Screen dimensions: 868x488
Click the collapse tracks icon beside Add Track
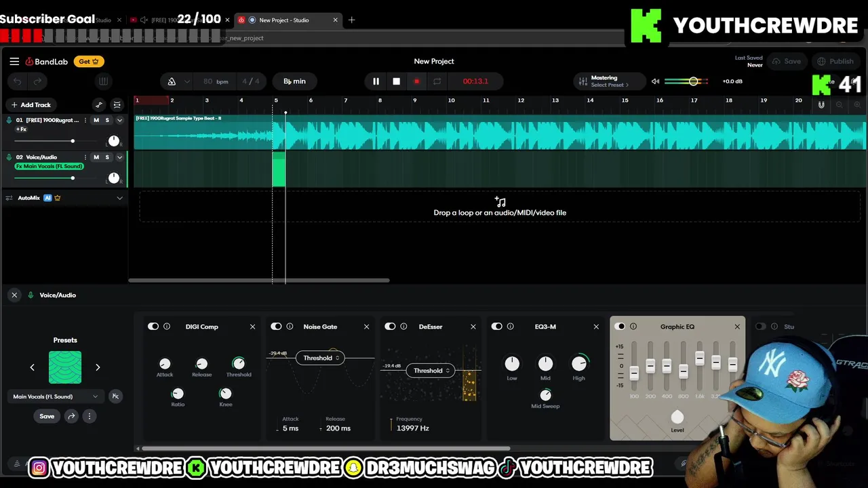[x=117, y=105]
